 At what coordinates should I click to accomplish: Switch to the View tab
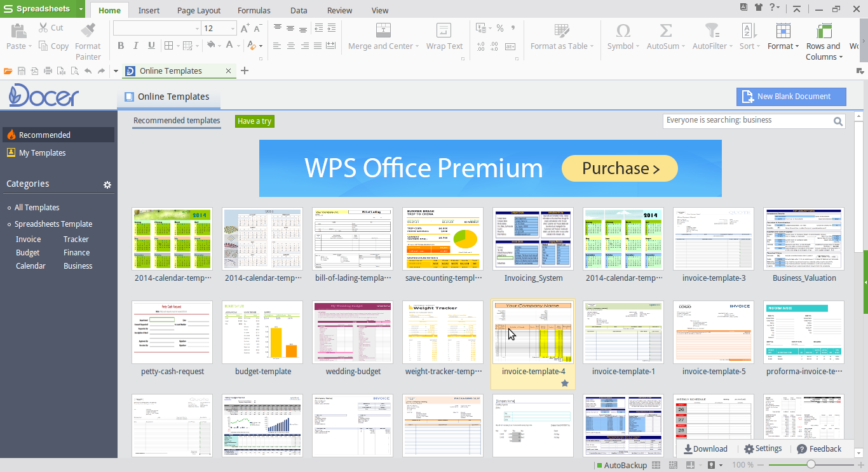click(x=380, y=10)
